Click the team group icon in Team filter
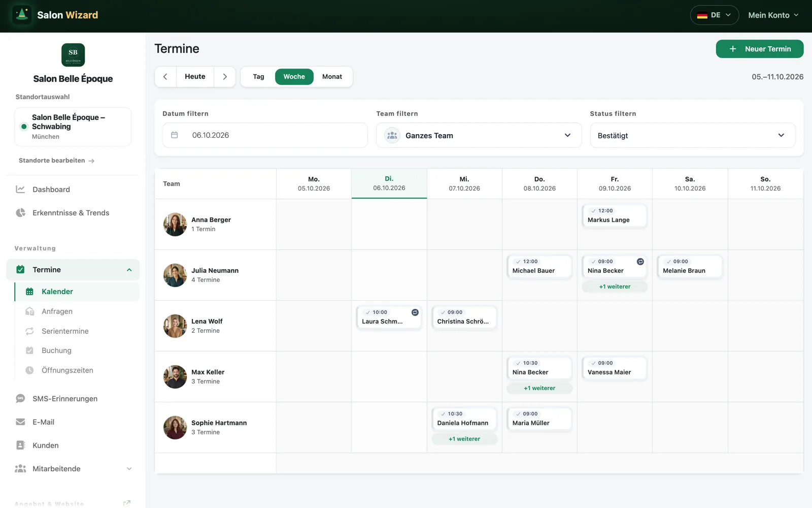812x508 pixels. 392,136
